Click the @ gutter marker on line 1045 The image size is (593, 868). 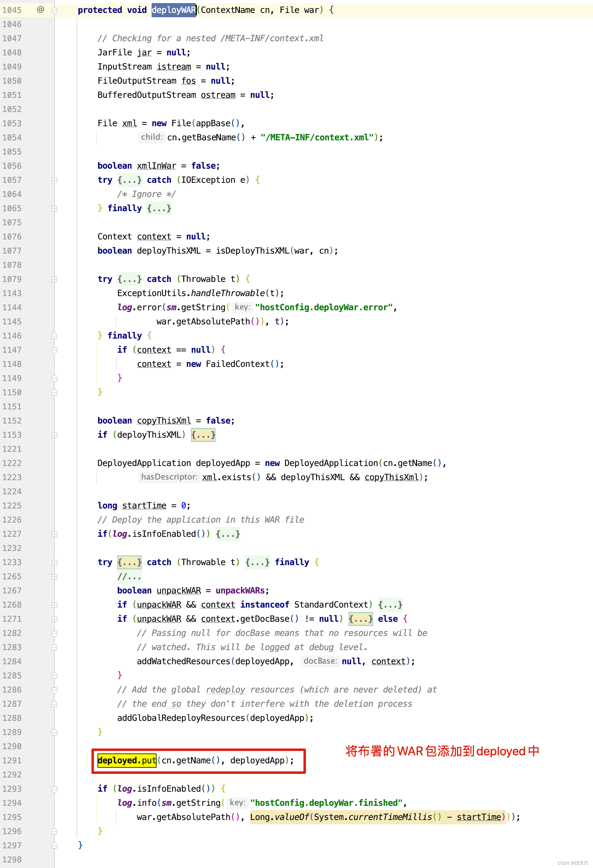pyautogui.click(x=41, y=10)
